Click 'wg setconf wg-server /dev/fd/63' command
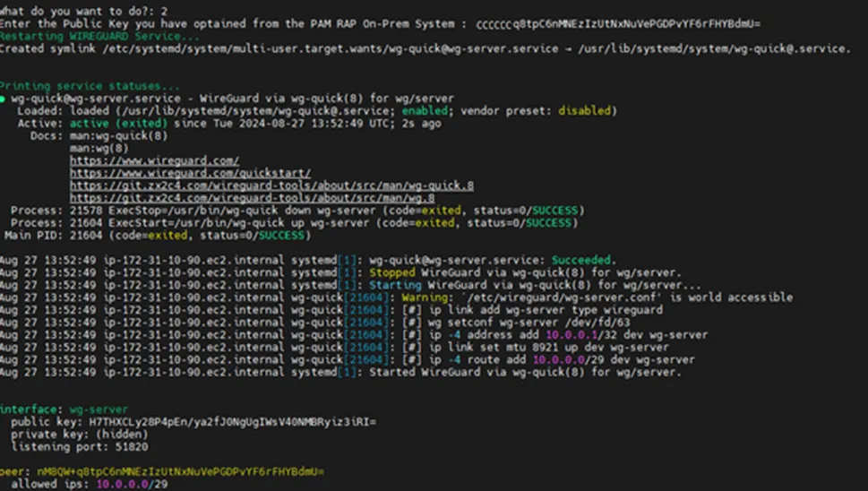 point(529,323)
